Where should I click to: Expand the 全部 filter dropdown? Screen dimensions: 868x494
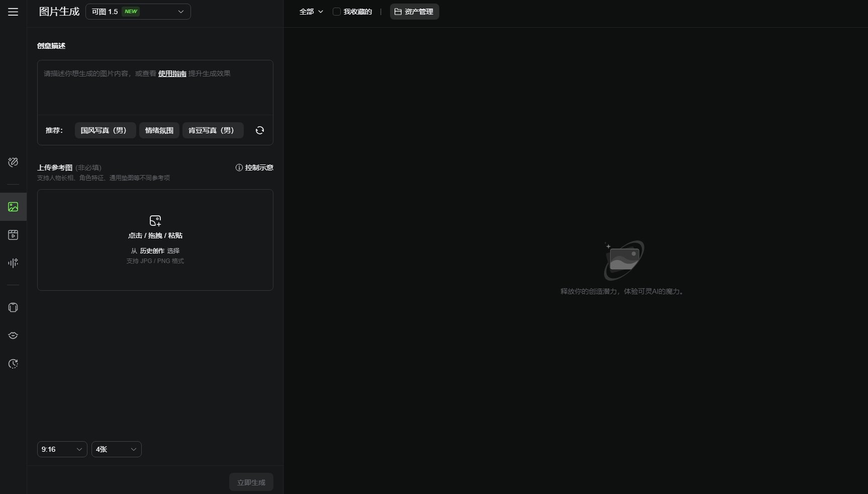pos(311,12)
